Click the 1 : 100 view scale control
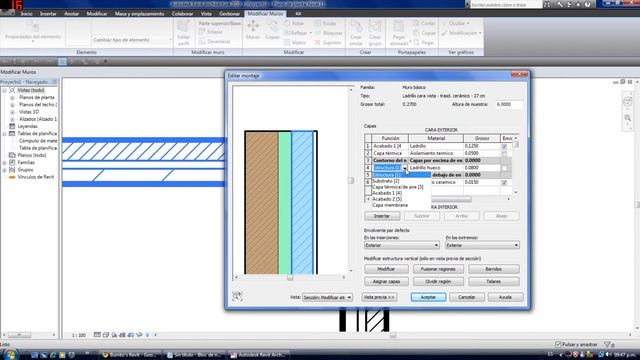 coord(79,335)
